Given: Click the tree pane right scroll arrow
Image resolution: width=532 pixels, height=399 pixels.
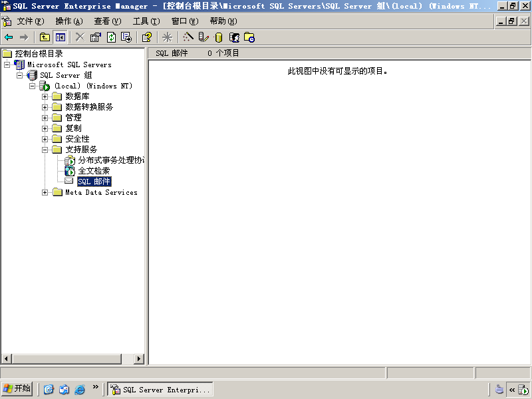Looking at the screenshot, I should pos(138,358).
